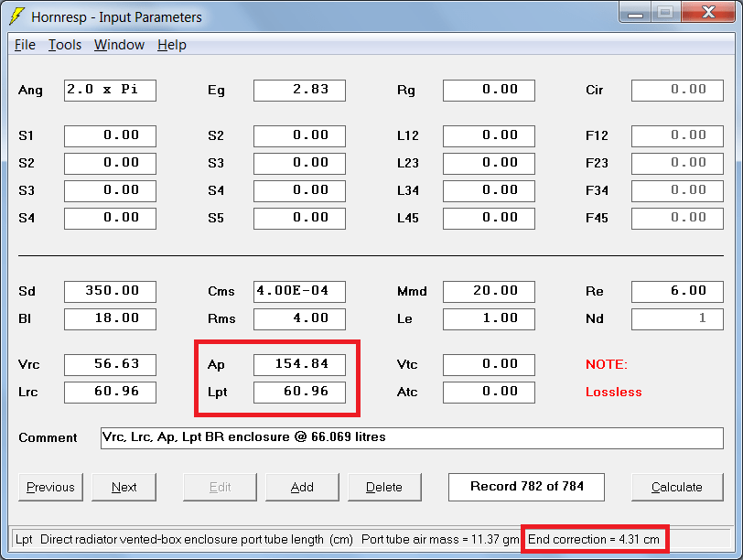Select the Ap field showing 154.84
Viewport: 743px width, 560px height.
299,365
